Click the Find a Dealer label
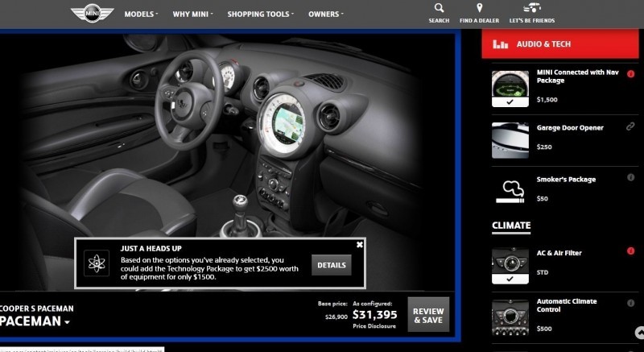 479,20
